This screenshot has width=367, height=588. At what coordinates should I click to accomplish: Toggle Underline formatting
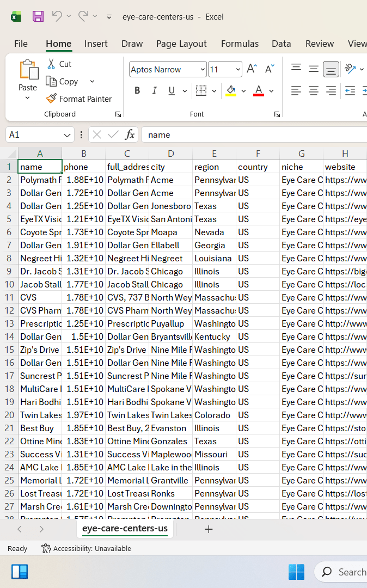point(172,91)
